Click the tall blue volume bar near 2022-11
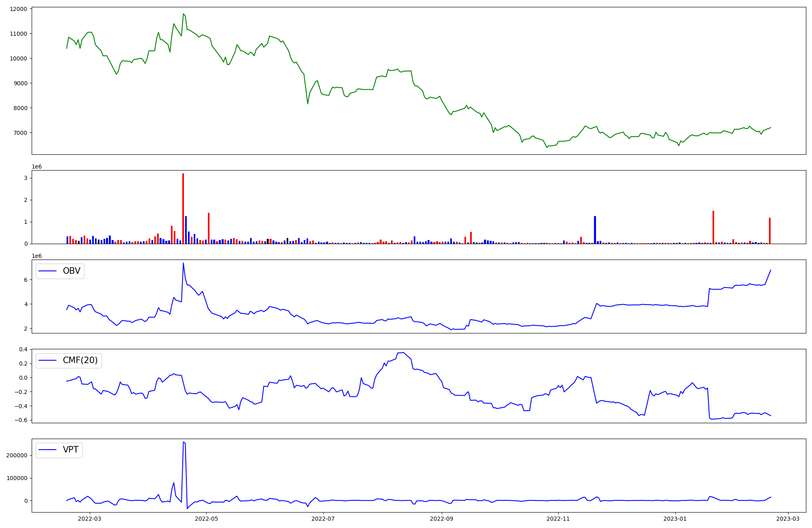This screenshot has width=812, height=528. (x=595, y=229)
